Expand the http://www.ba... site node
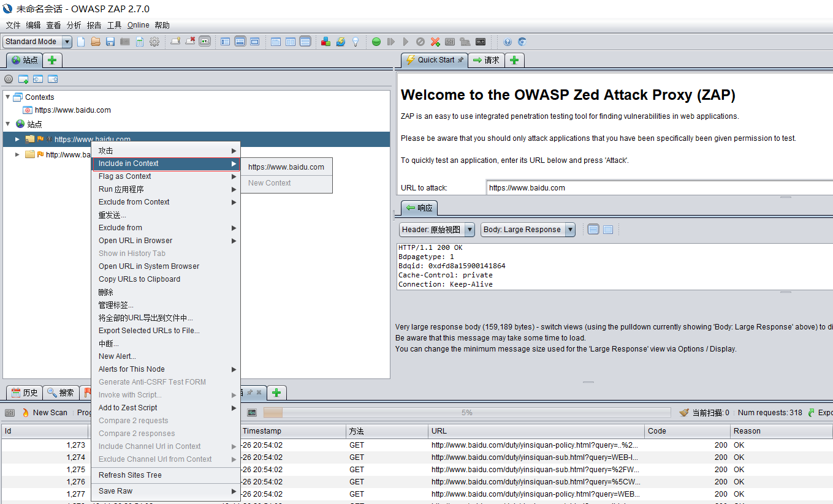833x504 pixels. pyautogui.click(x=17, y=154)
